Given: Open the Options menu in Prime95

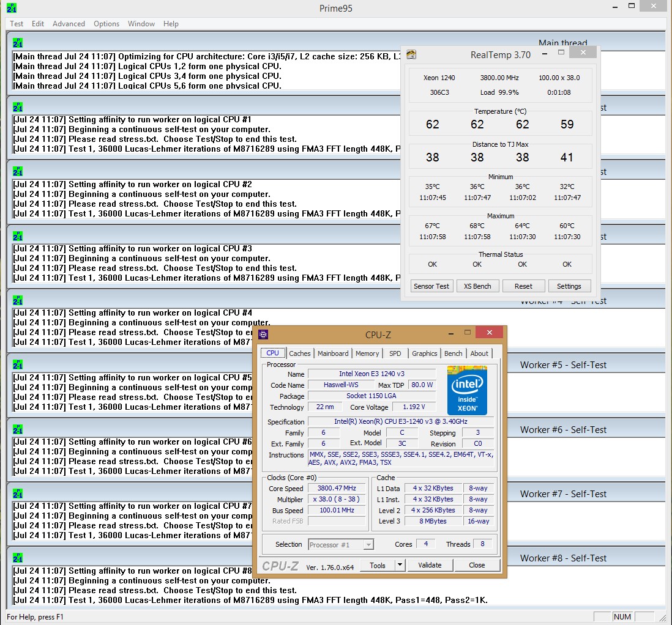Looking at the screenshot, I should click(106, 24).
